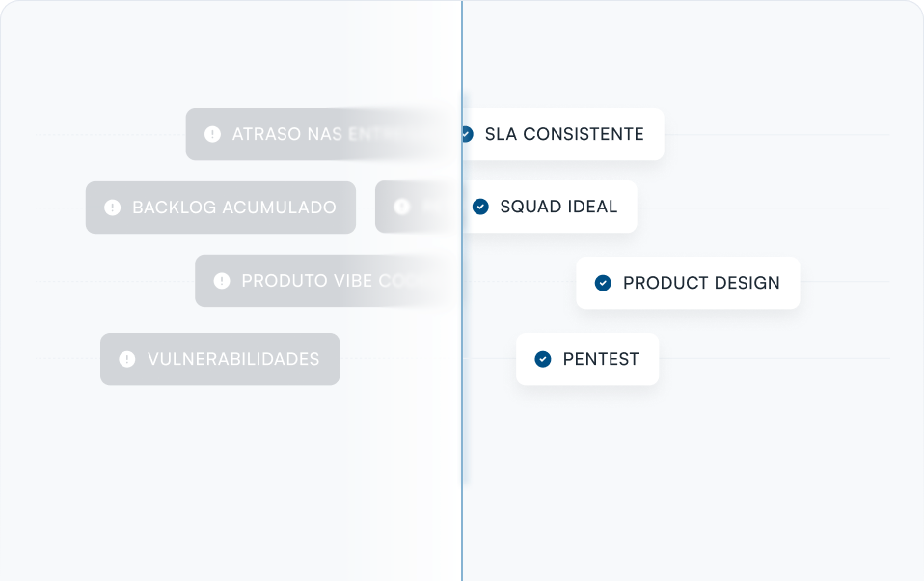Click the VULNERABILIDADES gray tag
This screenshot has width=924, height=581.
pyautogui.click(x=220, y=359)
